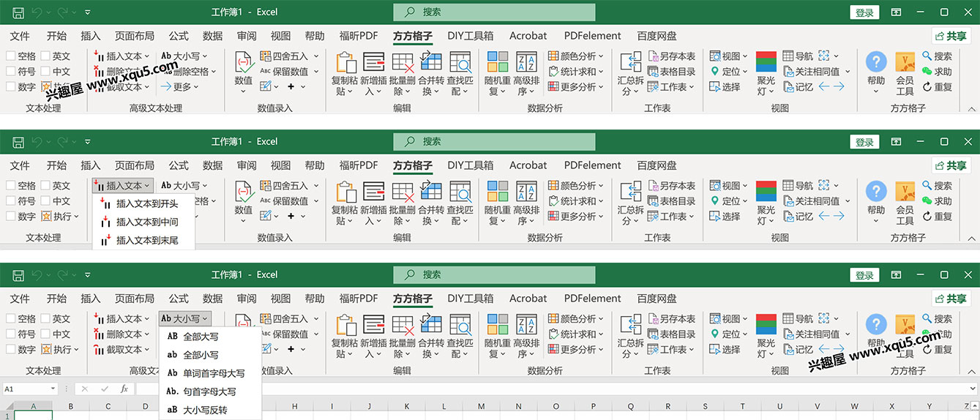
Task: Switch to 福昕PDF tab in top Excel window
Action: (x=359, y=35)
